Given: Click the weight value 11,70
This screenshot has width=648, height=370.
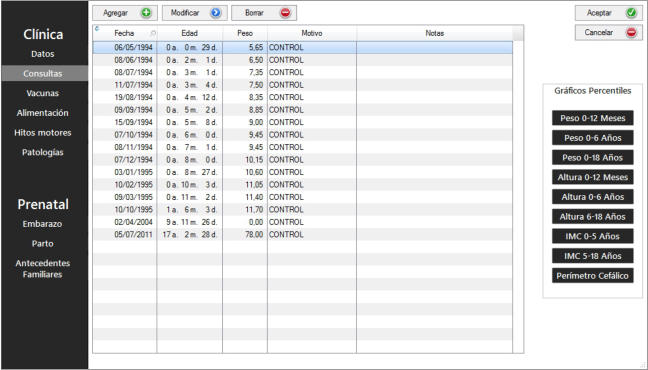Looking at the screenshot, I should (255, 210).
